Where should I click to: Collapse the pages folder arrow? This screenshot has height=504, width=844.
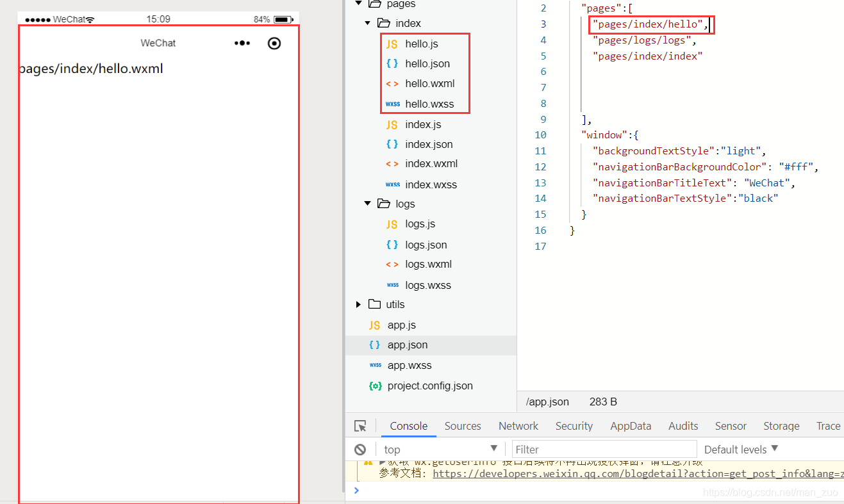[359, 4]
